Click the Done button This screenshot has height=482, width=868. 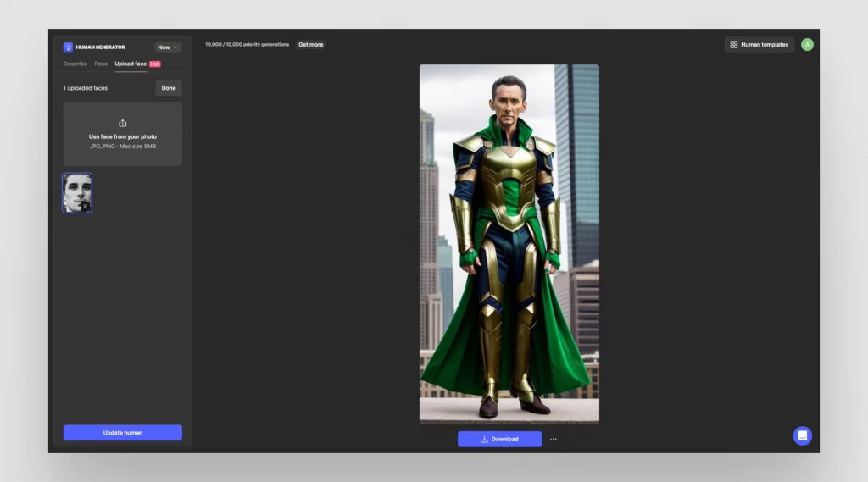point(169,88)
